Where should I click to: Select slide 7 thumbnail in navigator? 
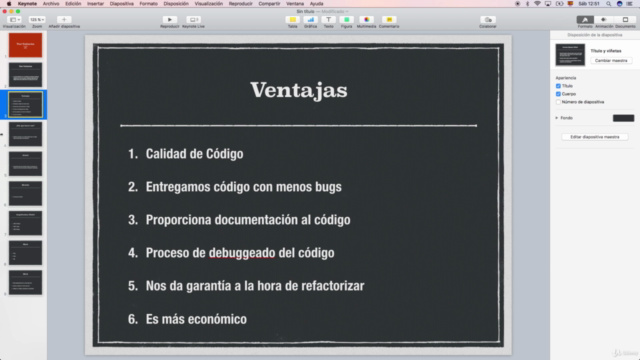click(x=25, y=223)
